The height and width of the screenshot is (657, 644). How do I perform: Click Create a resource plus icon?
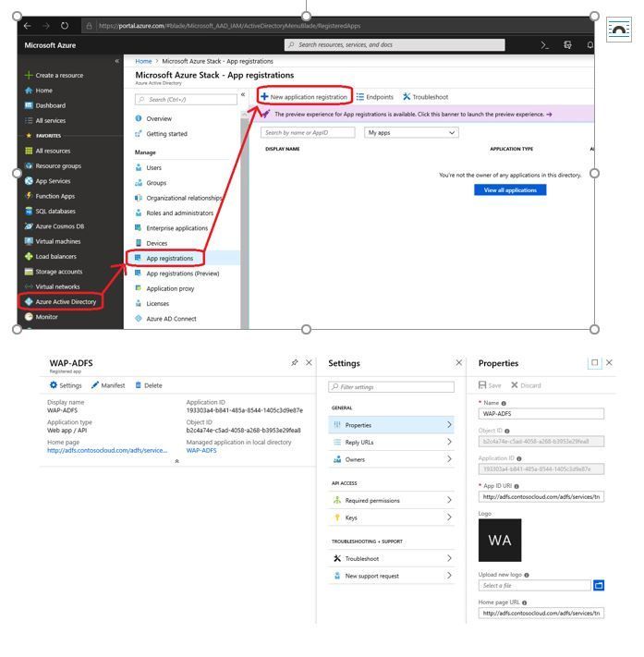29,76
